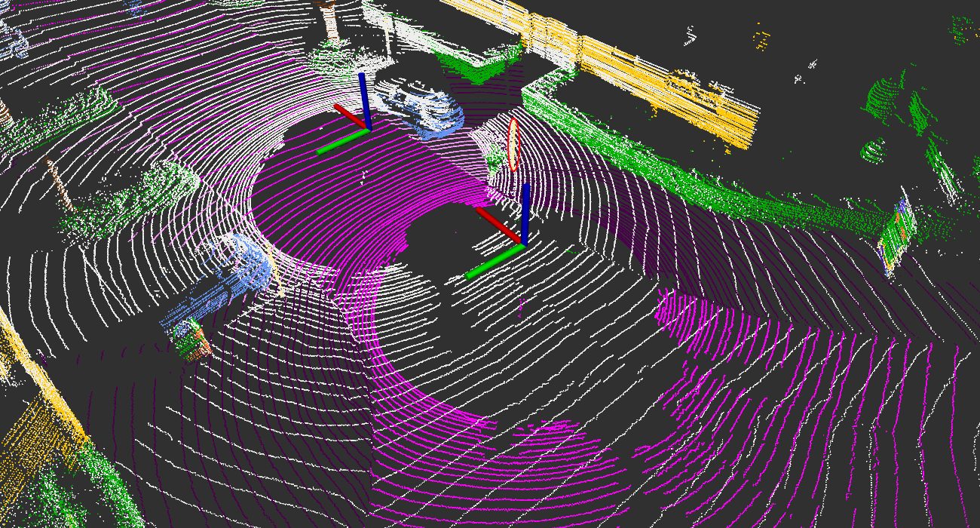The width and height of the screenshot is (980, 528).
Task: Select the blue axis of the sensor-origin frame
Action: 525,213
